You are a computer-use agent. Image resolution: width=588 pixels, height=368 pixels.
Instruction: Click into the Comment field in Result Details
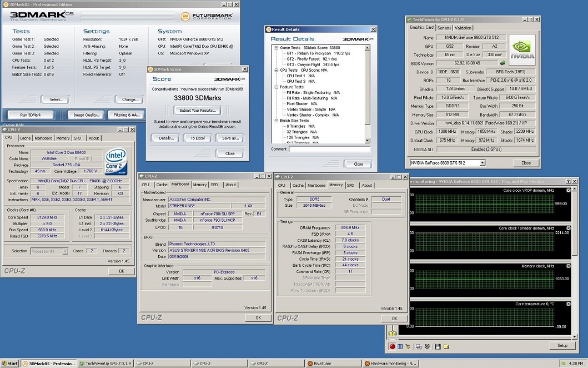pyautogui.click(x=329, y=149)
